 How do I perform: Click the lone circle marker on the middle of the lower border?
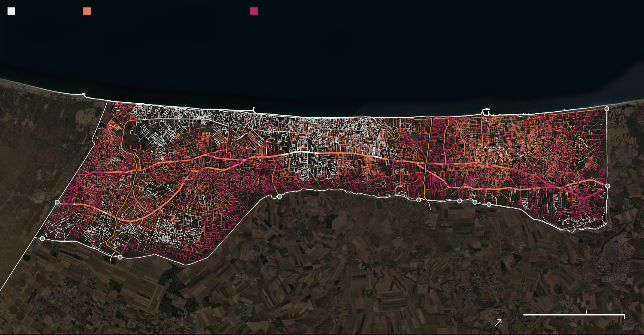[x=279, y=196]
